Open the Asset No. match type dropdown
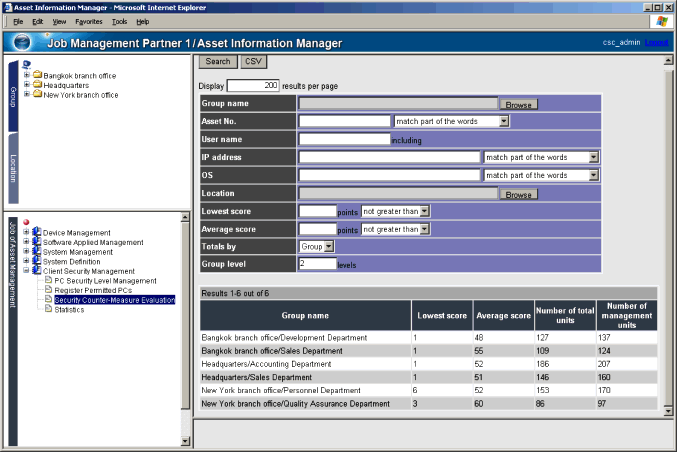677x452 pixels. coord(504,121)
